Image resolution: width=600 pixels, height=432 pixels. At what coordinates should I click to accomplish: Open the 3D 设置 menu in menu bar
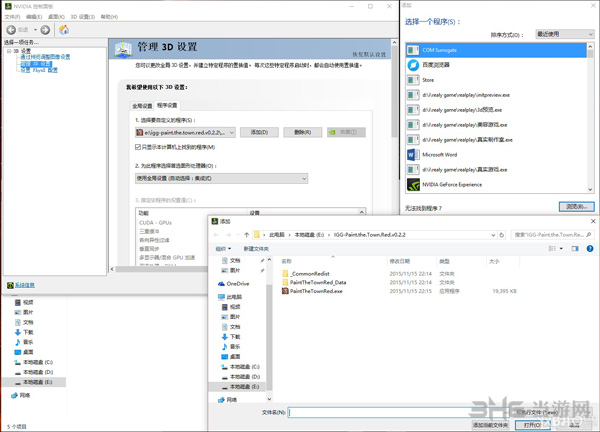(x=83, y=17)
